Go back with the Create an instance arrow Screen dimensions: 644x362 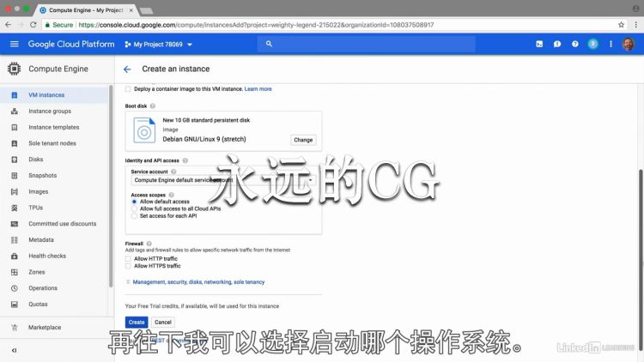pos(127,69)
